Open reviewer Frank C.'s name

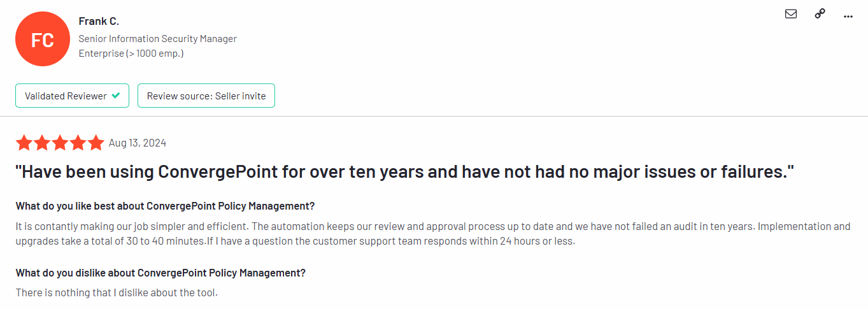pos(99,21)
